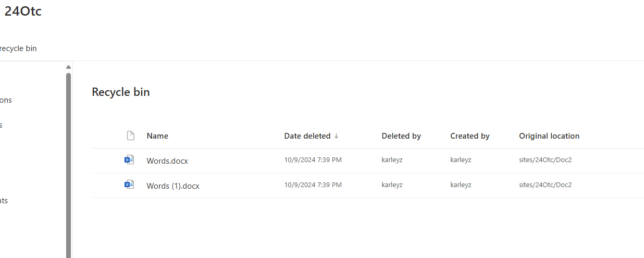
Task: Click the Original location column header
Action: (x=549, y=136)
